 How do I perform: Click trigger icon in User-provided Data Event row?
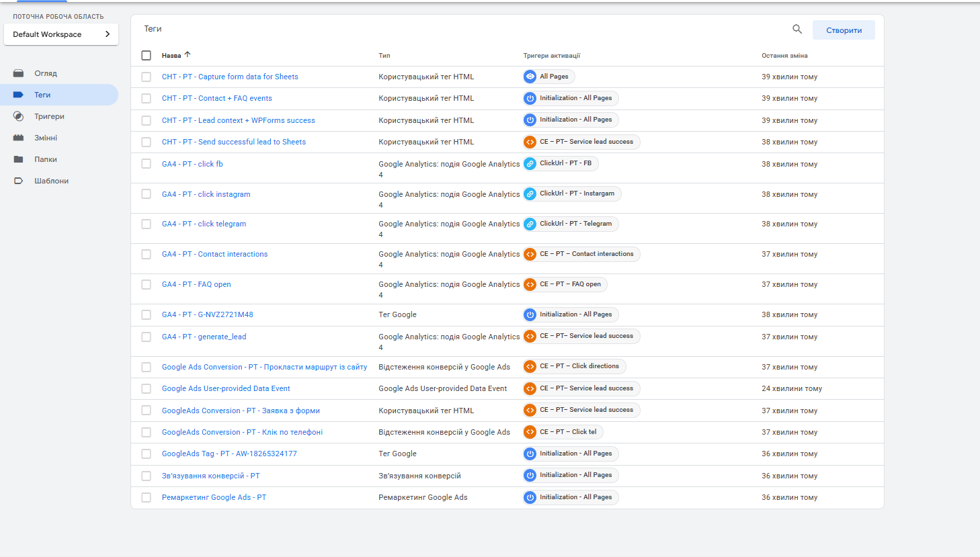(x=530, y=388)
